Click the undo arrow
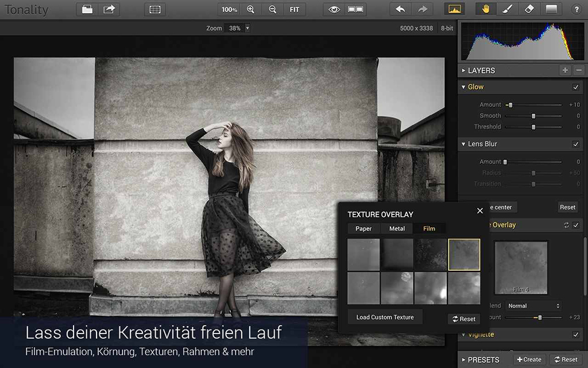The height and width of the screenshot is (368, 588). pyautogui.click(x=400, y=9)
